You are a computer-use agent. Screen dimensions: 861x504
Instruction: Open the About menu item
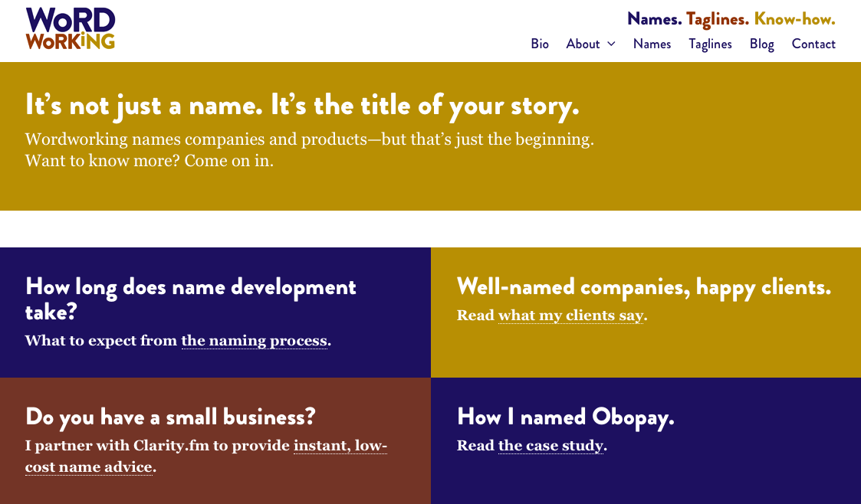coord(583,44)
